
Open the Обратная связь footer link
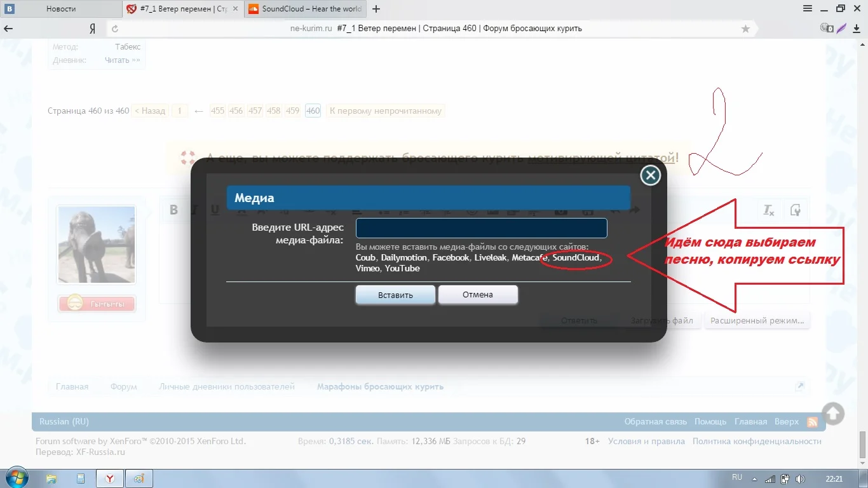pos(656,421)
